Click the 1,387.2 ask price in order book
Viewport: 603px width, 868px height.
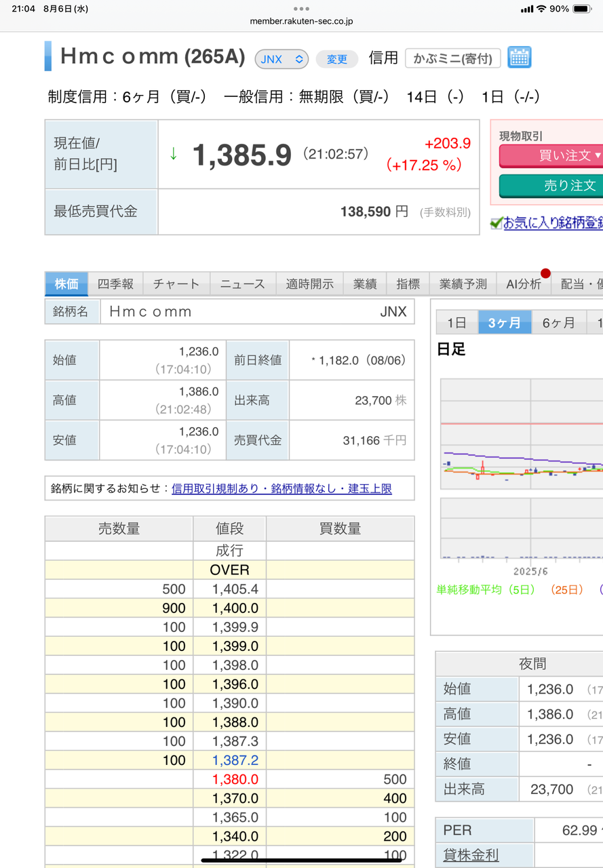[x=235, y=760]
